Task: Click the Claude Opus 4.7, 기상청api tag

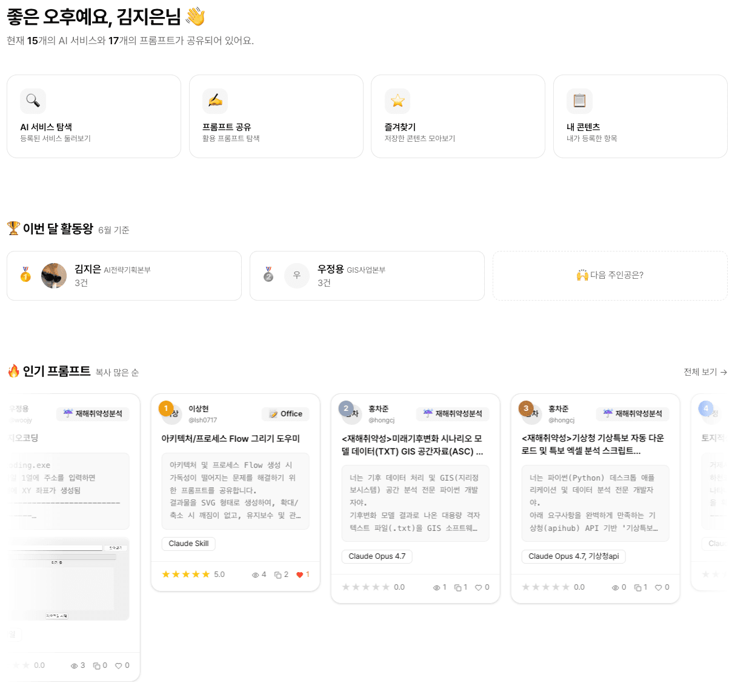Action: 573,556
